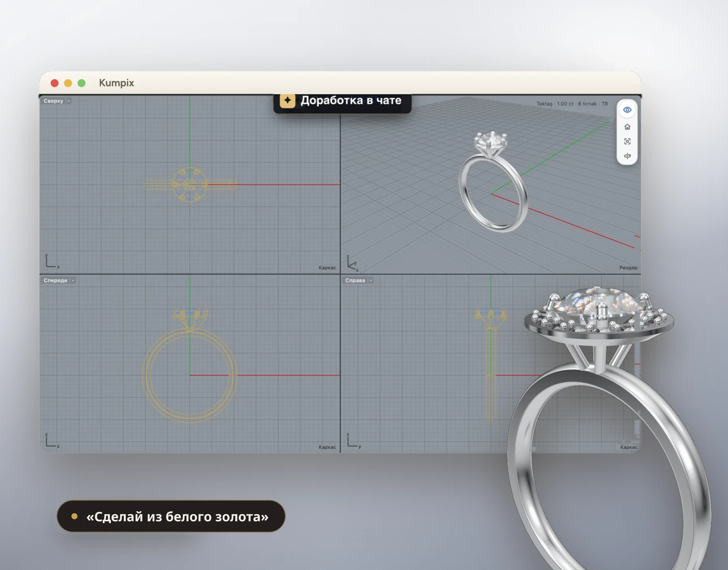
Task: Click the «Сделай из белого золота» prompt pill
Action: pos(171,516)
